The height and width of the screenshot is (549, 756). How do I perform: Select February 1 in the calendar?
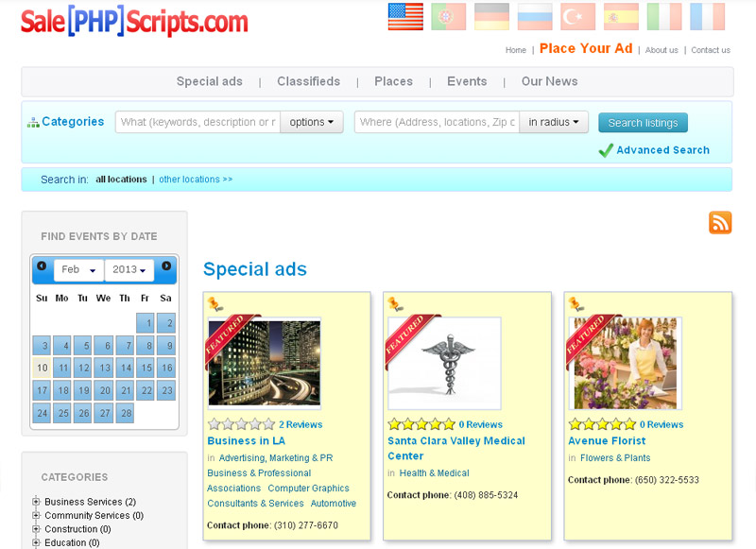tap(146, 323)
